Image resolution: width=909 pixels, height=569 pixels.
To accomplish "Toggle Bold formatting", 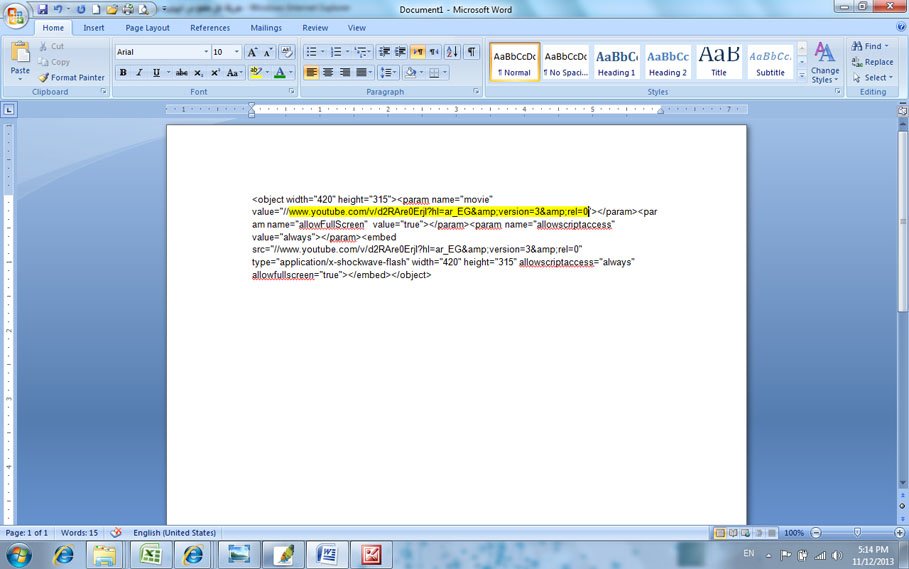I will pyautogui.click(x=123, y=72).
